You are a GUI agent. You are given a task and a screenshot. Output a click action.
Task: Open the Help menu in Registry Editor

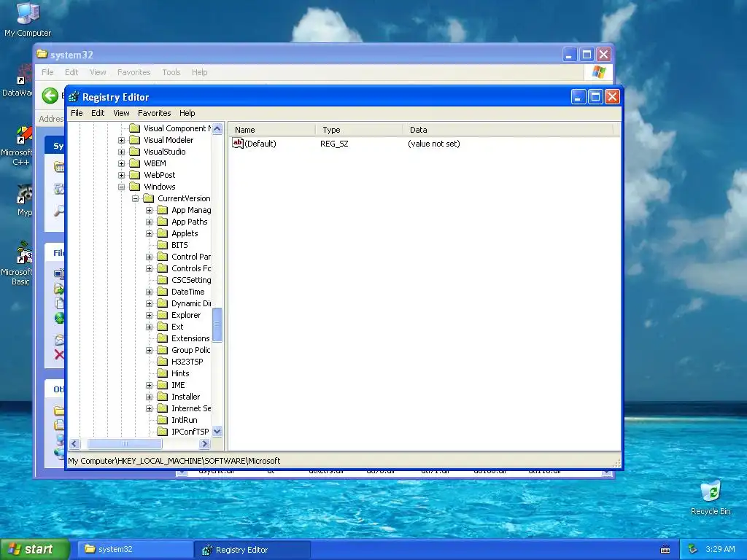(187, 113)
